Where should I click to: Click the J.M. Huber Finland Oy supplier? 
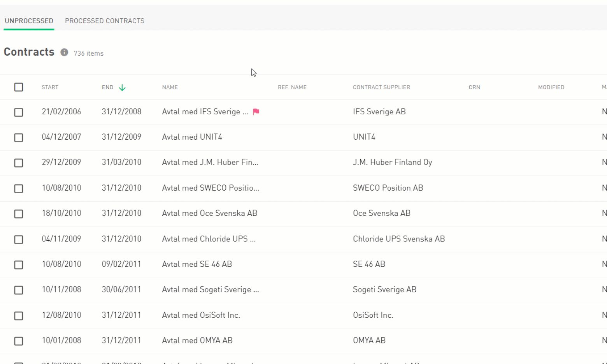pos(392,162)
